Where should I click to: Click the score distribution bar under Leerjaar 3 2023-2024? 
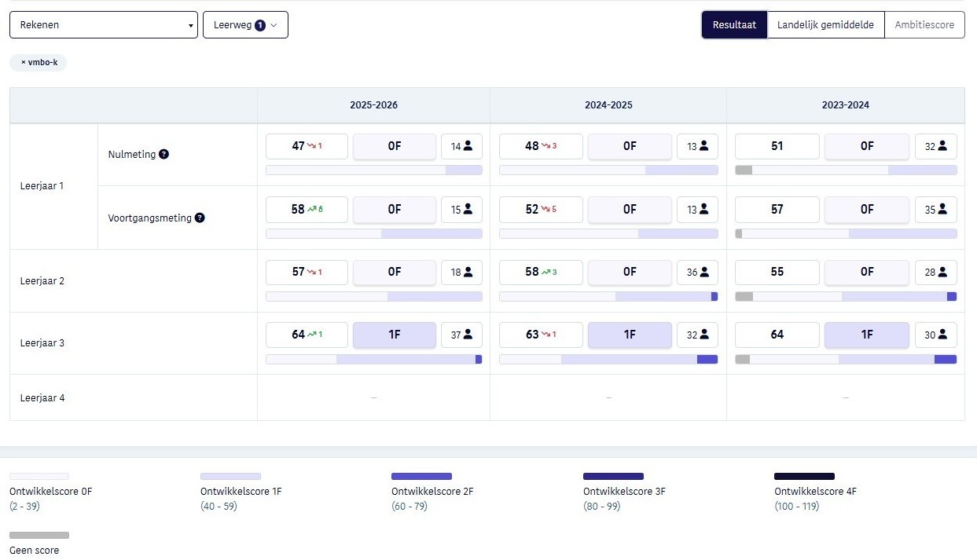click(x=846, y=359)
